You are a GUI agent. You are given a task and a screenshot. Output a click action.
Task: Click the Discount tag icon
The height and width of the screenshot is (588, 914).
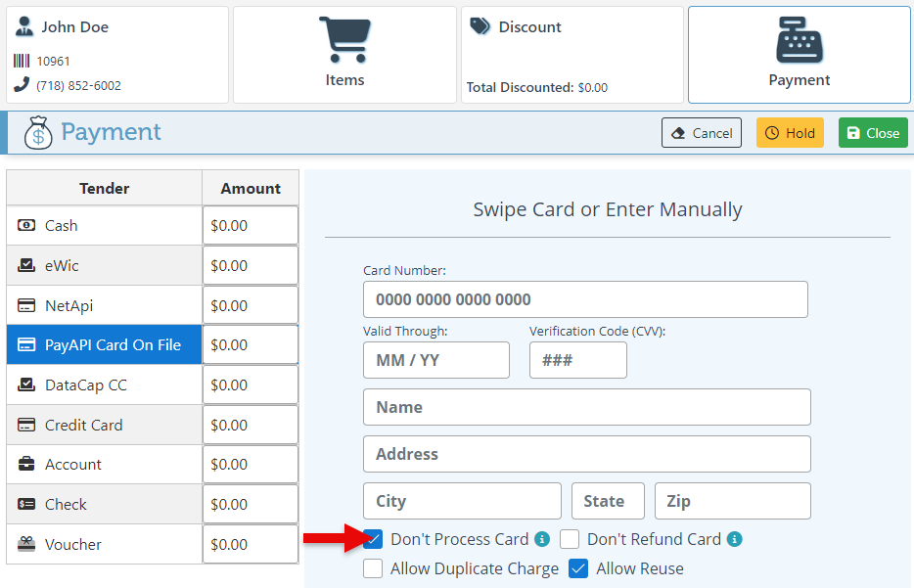pos(480,26)
